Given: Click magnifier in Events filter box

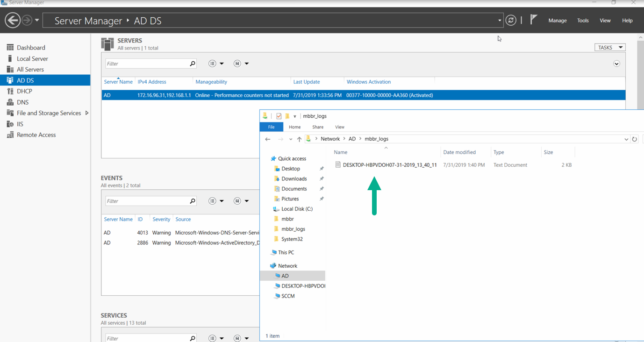Looking at the screenshot, I should tap(192, 201).
